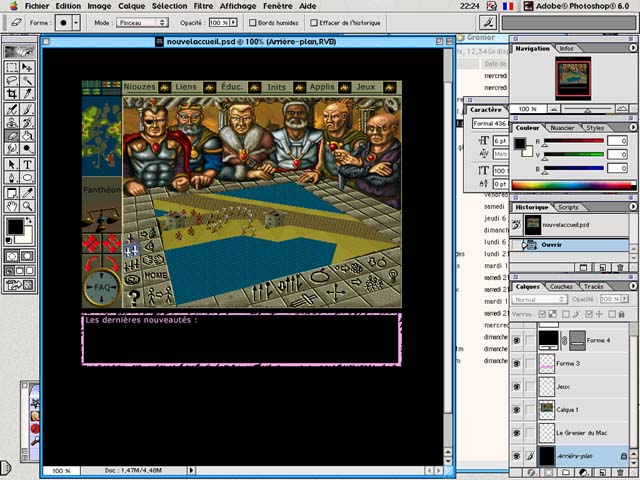This screenshot has height=480, width=640.
Task: Open document status bar info arrow
Action: (x=191, y=471)
